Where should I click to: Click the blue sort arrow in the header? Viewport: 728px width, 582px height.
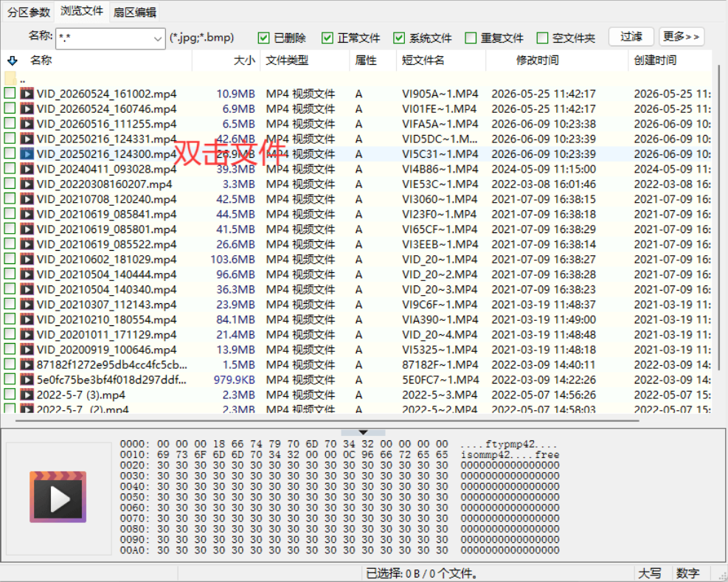pos(13,60)
